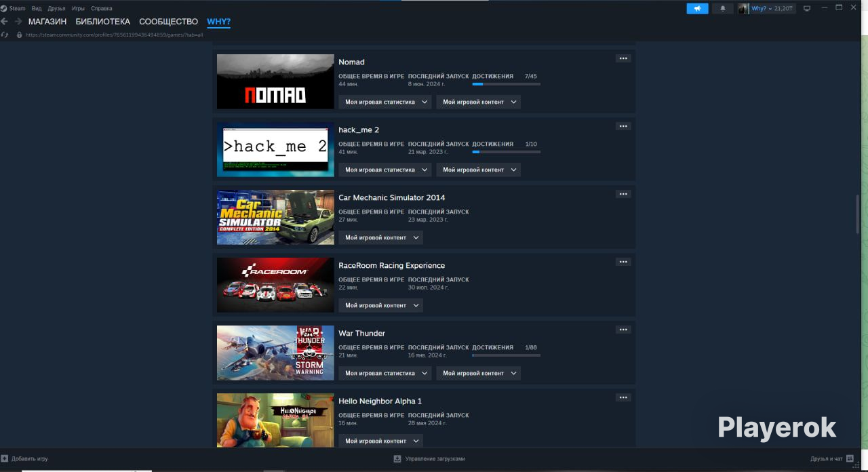Open the announcements megaphone button
Image resolution: width=868 pixels, height=472 pixels.
point(697,9)
